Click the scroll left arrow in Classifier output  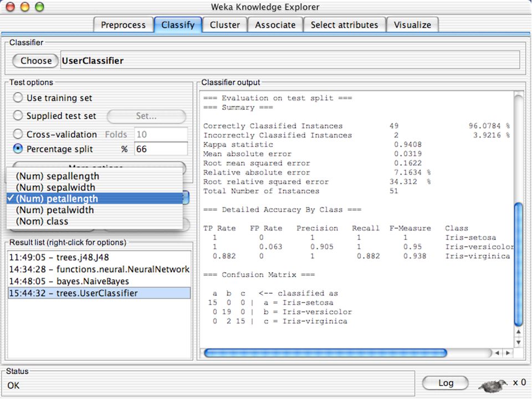497,353
